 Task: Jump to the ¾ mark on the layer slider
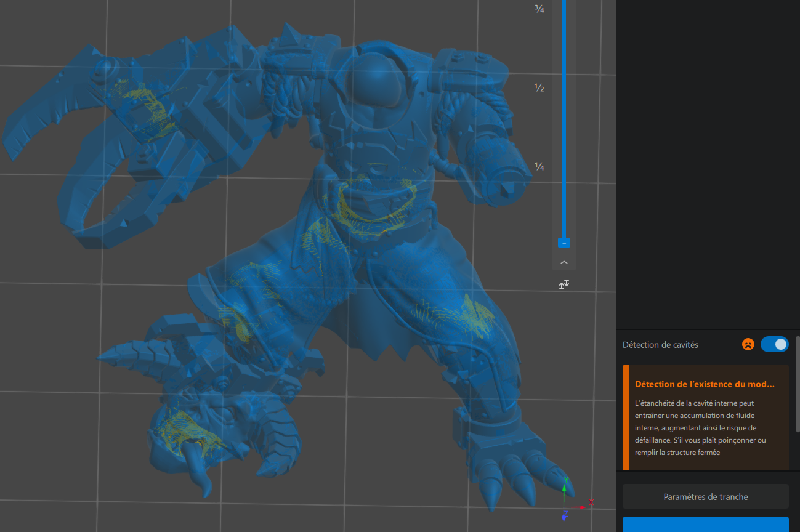539,9
